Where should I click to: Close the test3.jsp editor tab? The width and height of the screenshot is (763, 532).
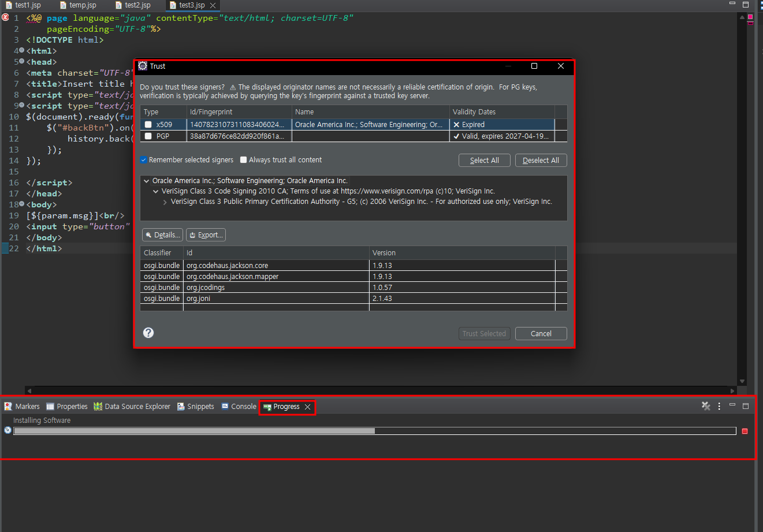(x=213, y=5)
